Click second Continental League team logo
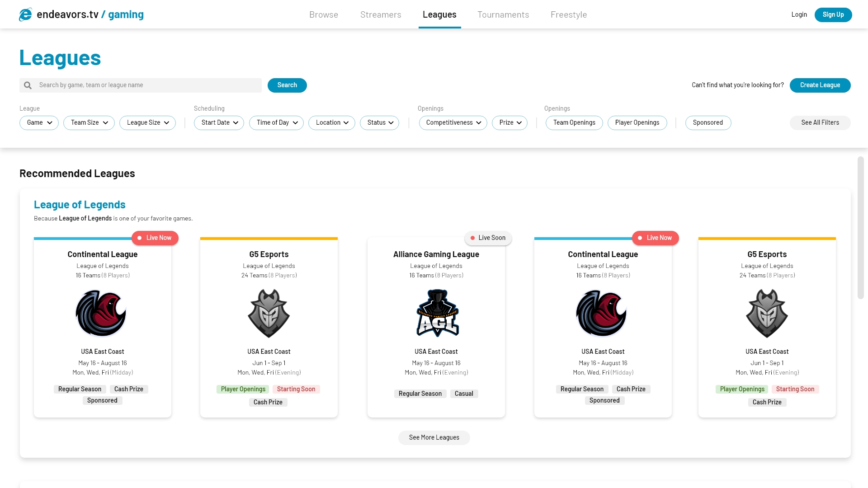Image resolution: width=868 pixels, height=488 pixels. (x=601, y=313)
